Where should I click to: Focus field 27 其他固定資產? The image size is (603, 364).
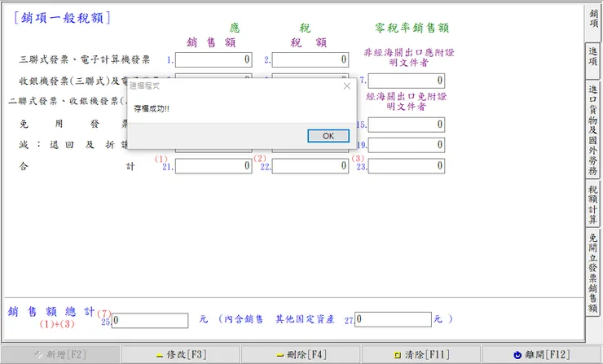393,319
